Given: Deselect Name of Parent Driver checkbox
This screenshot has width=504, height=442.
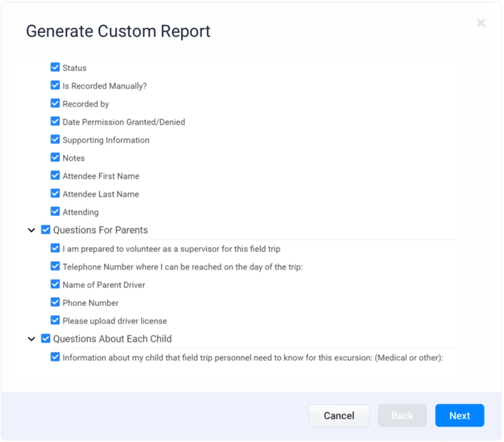Looking at the screenshot, I should point(55,284).
